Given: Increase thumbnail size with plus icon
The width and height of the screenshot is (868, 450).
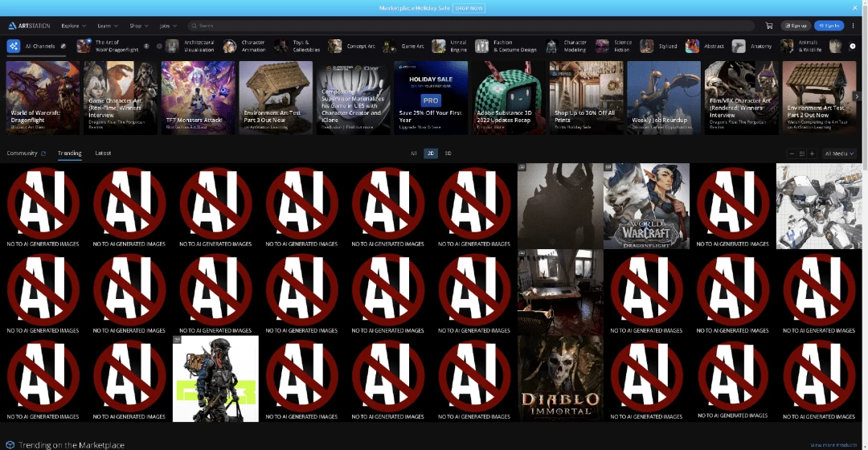Looking at the screenshot, I should 812,153.
